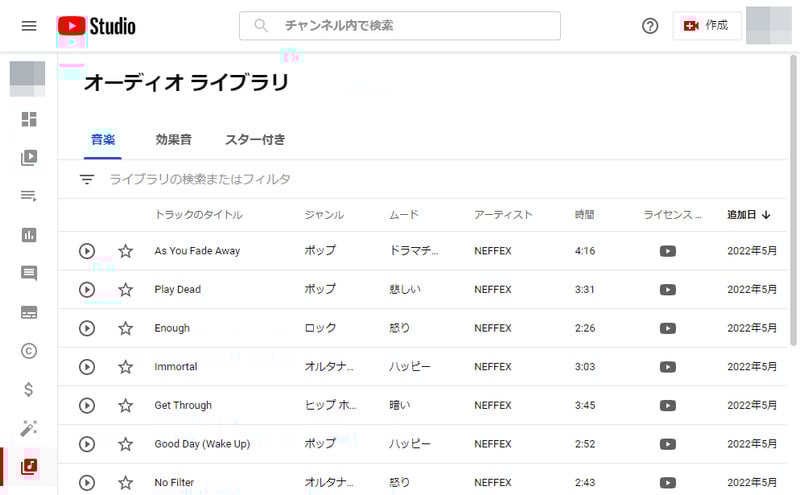The image size is (800, 495).
Task: Click YouTube license icon for Get Through
Action: point(668,406)
